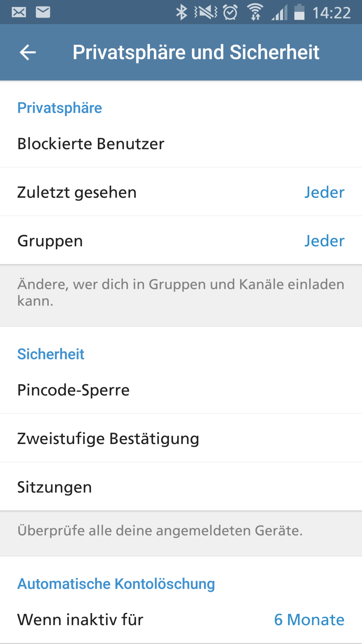Image resolution: width=362 pixels, height=644 pixels.
Task: Open Zweistufige Bestätigung settings
Action: 108,439
